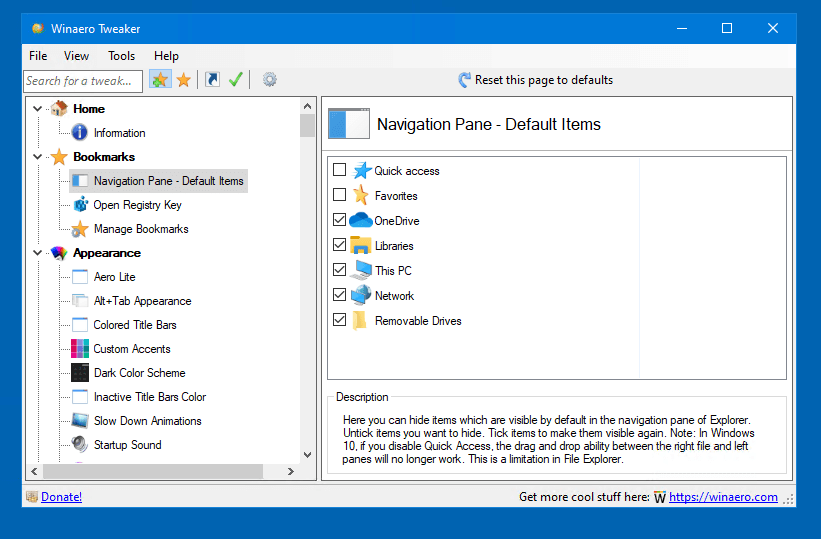Click the Custom Accents color grid icon

click(x=80, y=349)
